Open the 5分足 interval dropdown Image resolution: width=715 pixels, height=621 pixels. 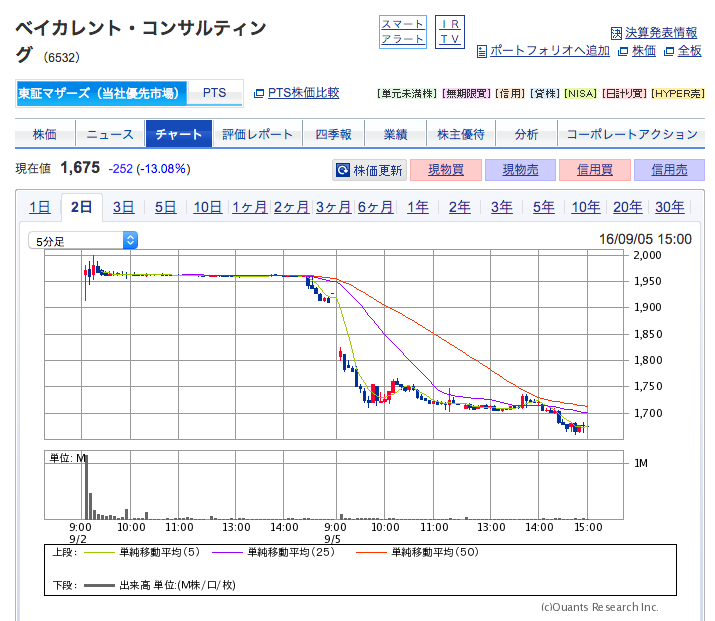tap(83, 240)
